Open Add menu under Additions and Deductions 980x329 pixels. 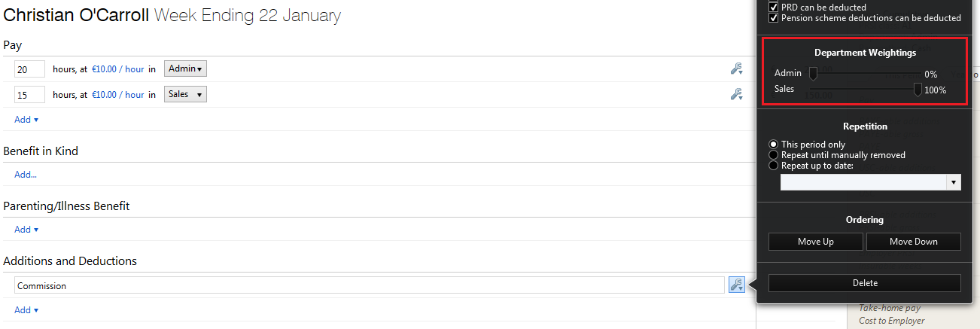(26, 310)
